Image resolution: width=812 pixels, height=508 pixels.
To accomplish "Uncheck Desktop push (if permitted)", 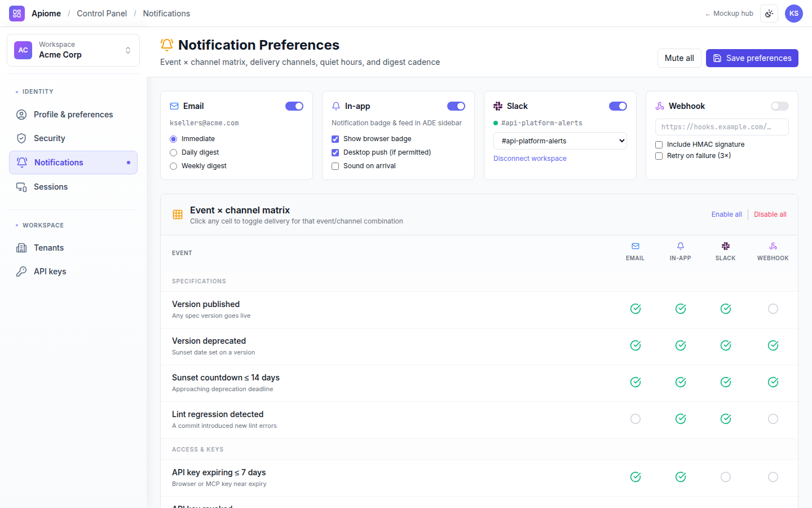I will 335,152.
